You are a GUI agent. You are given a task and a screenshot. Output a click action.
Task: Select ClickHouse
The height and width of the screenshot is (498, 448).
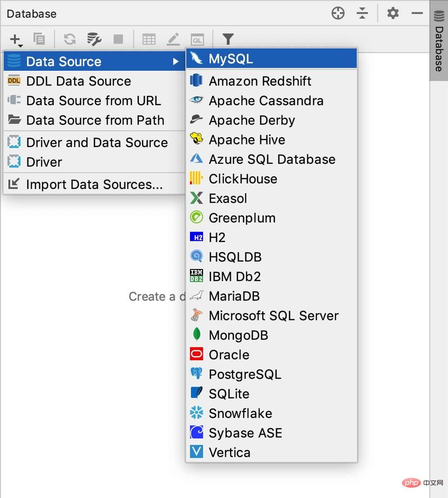[272, 179]
